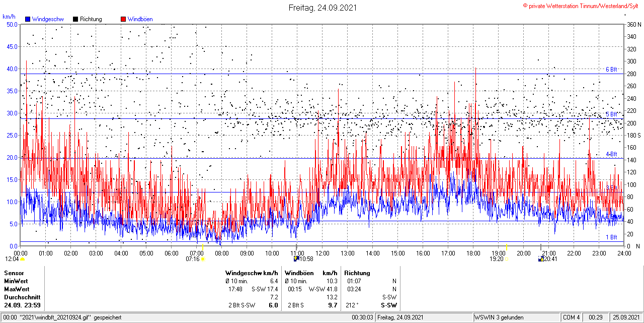This screenshot has width=644, height=323.
Task: Click the 06:00 label on the time axis
Action: [171, 253]
